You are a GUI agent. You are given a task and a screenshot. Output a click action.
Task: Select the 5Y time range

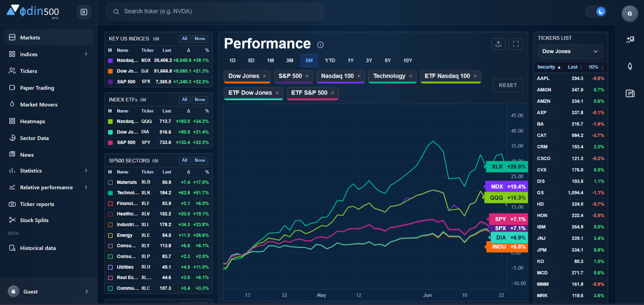coord(388,60)
